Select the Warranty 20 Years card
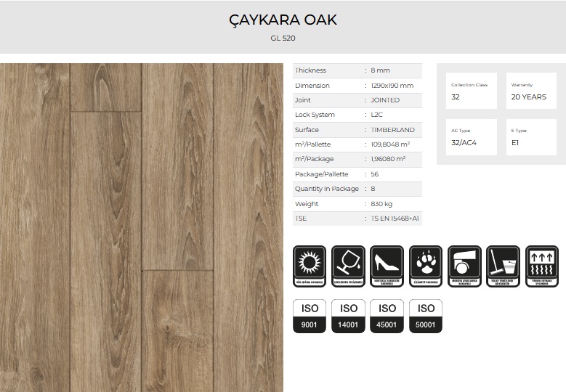The height and width of the screenshot is (392, 566). coord(531,91)
